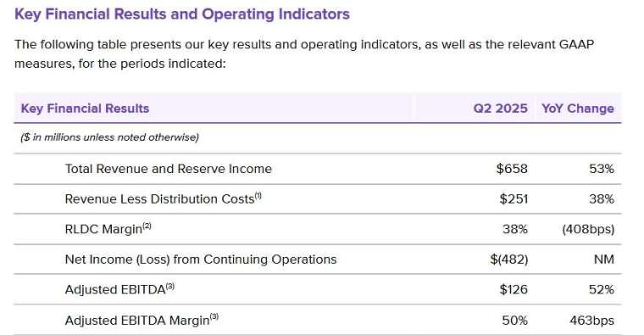This screenshot has width=644, height=335.
Task: Select the Q2 2025 column header
Action: click(x=500, y=109)
